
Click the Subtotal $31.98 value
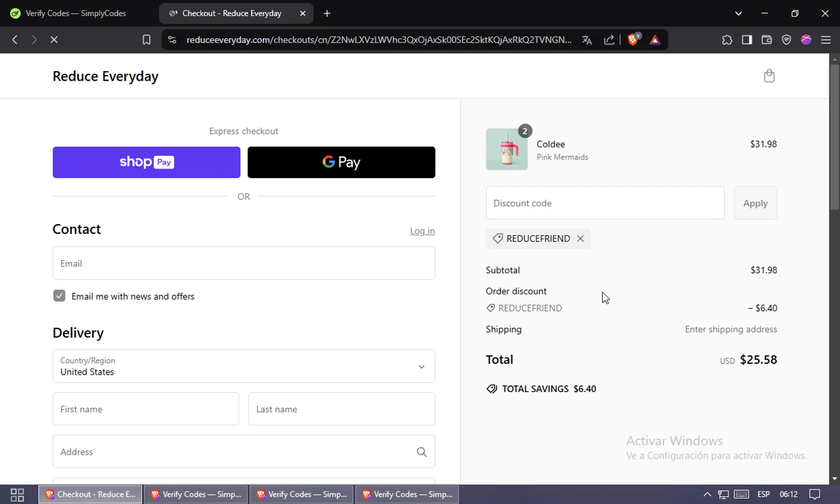click(764, 270)
